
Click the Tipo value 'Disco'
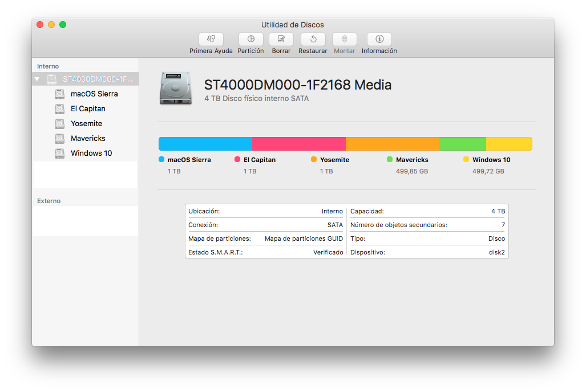(496, 239)
